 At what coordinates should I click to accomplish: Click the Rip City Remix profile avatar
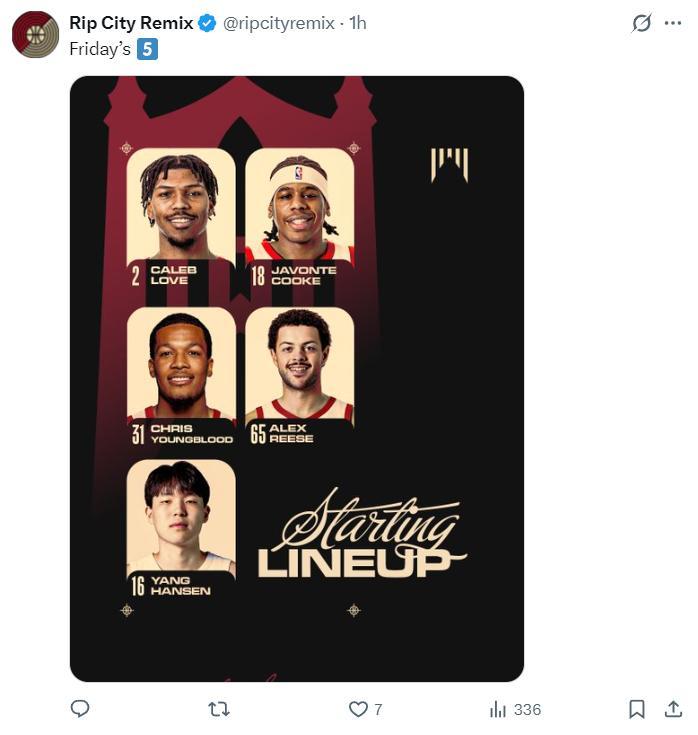(x=35, y=35)
